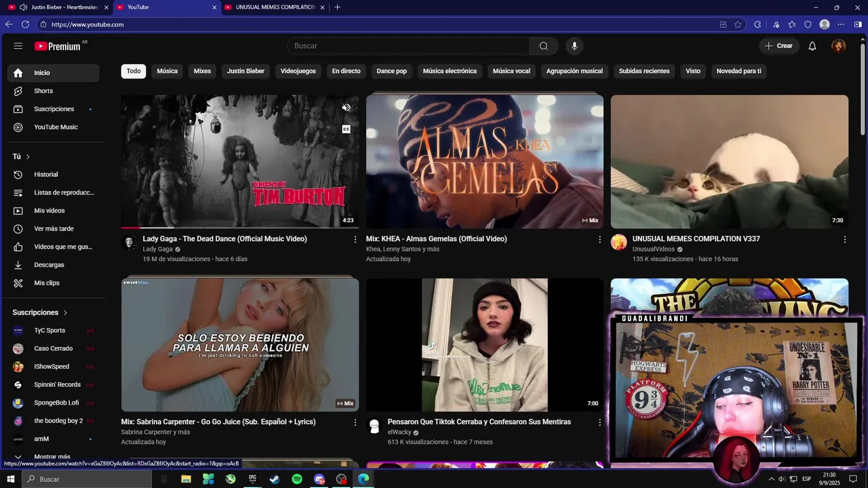Open YouTube Music from the sidebar
Image resolution: width=868 pixels, height=488 pixels.
(x=54, y=127)
